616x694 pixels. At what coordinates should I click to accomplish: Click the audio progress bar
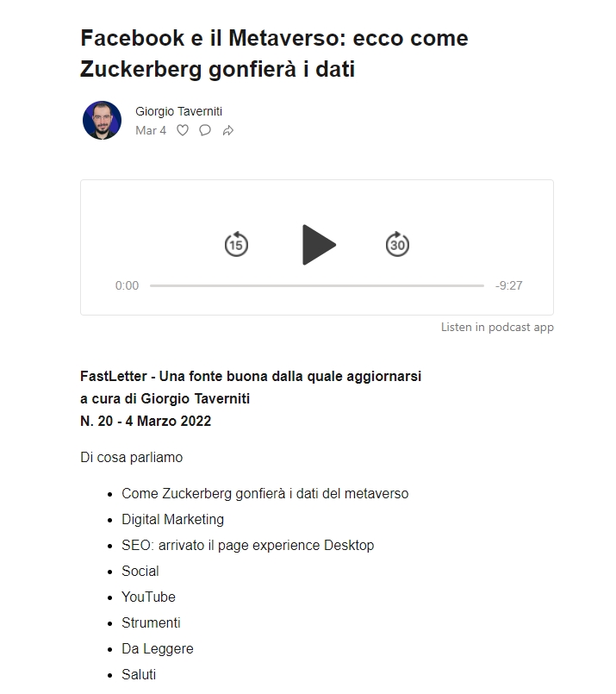pos(317,285)
